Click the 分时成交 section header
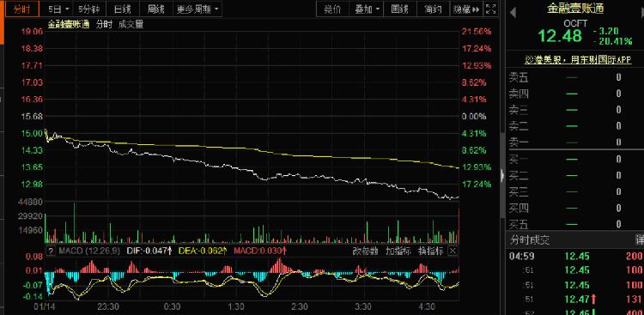 coord(530,239)
